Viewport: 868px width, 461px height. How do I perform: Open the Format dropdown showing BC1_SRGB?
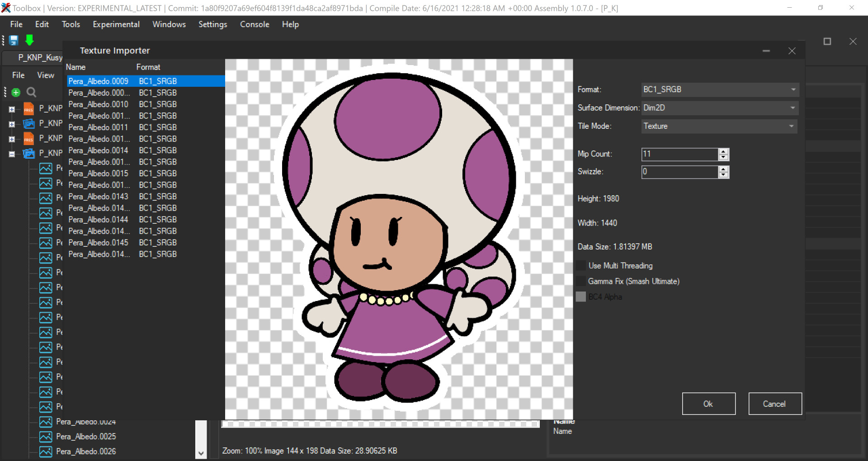click(793, 89)
